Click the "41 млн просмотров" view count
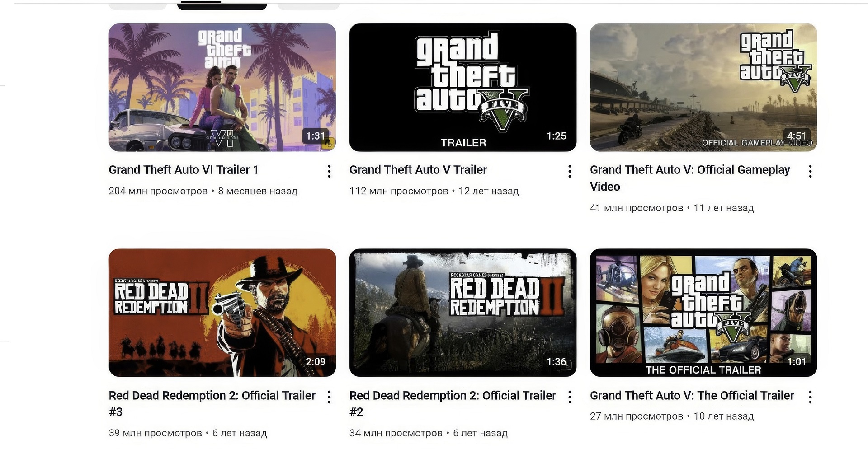The height and width of the screenshot is (463, 868). click(x=637, y=208)
